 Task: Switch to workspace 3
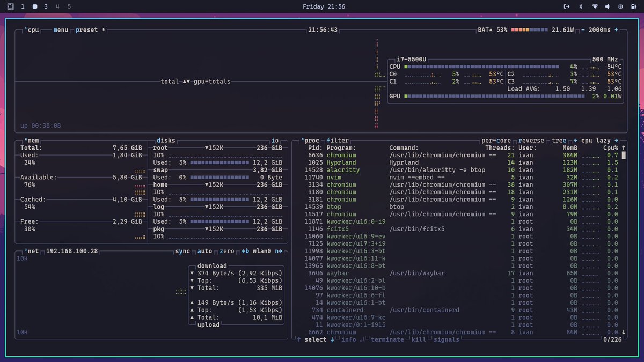pos(46,6)
